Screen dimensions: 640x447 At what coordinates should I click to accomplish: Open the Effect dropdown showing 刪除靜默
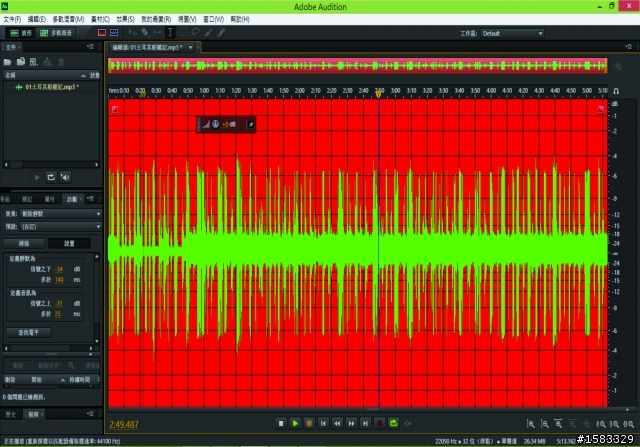(60, 213)
